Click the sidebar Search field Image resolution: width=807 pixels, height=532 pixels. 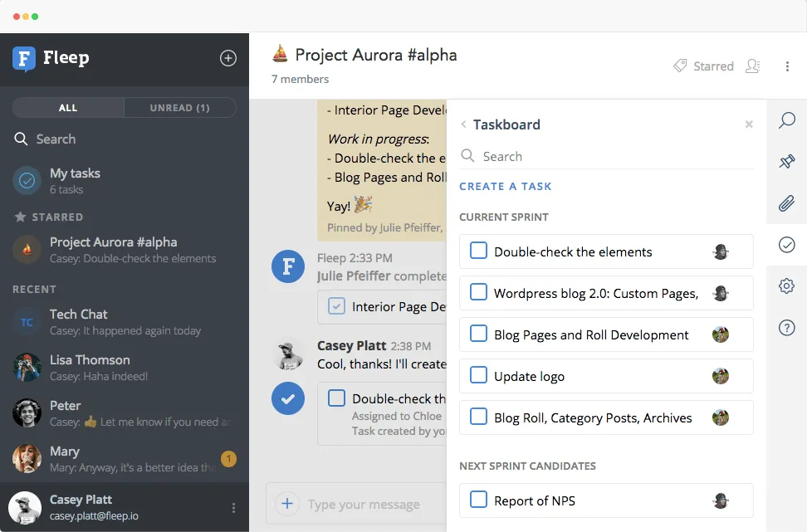125,139
